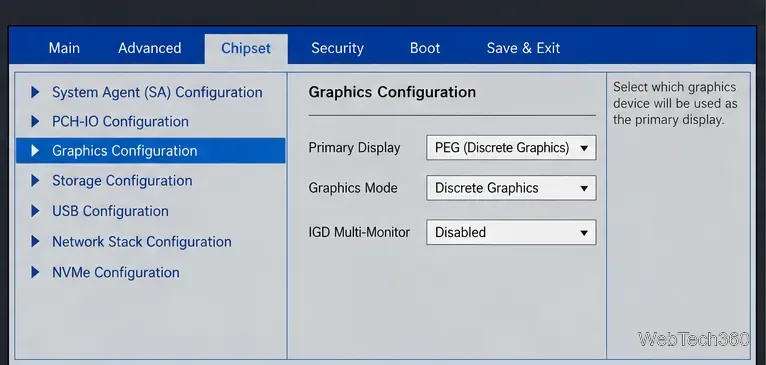Expand the NVMe Configuration arrow
Viewport: 766px width, 365px height.
(35, 272)
